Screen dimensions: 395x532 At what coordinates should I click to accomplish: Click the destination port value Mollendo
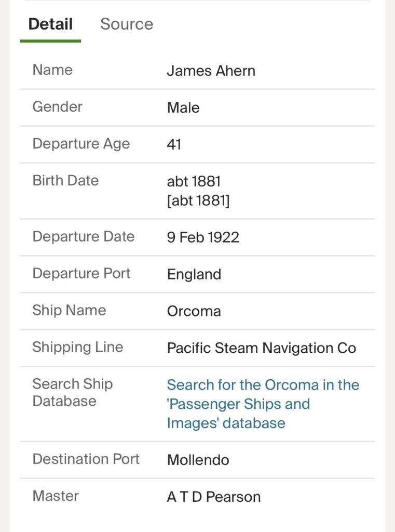click(198, 460)
